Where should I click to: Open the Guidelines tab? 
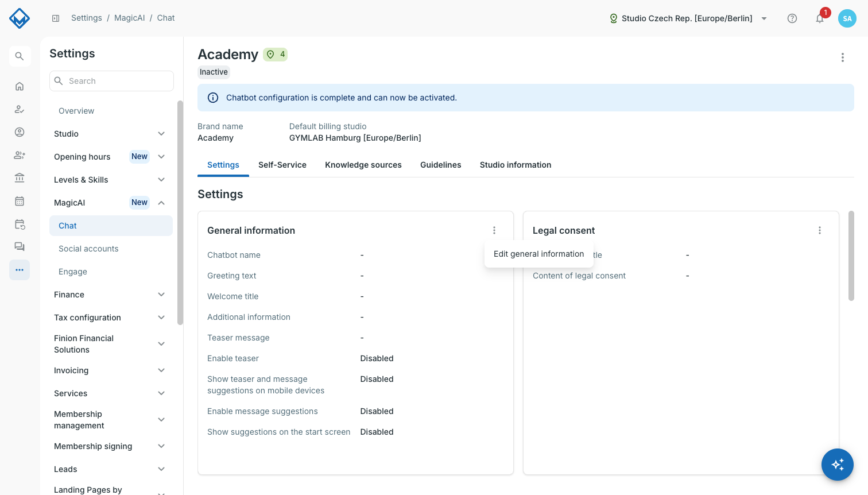pos(441,165)
